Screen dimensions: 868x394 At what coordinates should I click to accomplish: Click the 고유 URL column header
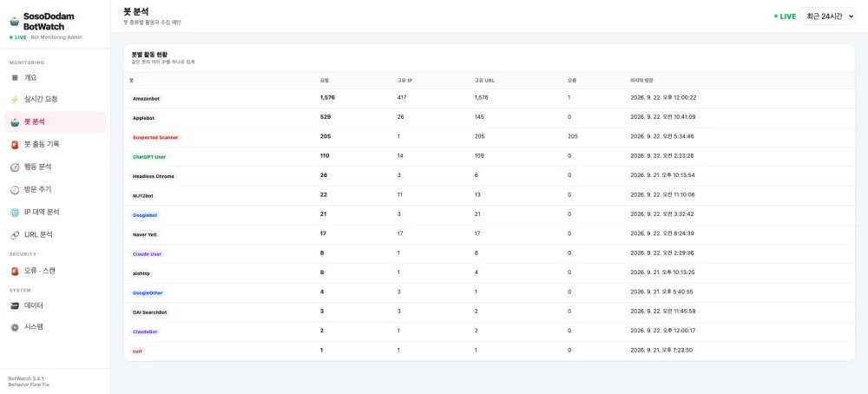pos(484,81)
